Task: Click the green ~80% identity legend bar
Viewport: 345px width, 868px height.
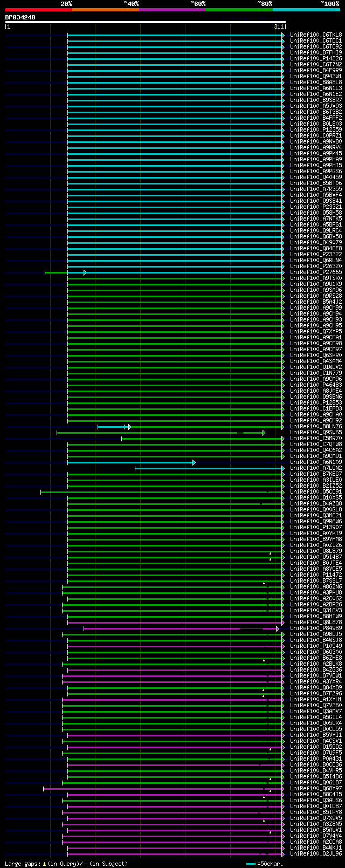Action: click(x=239, y=10)
